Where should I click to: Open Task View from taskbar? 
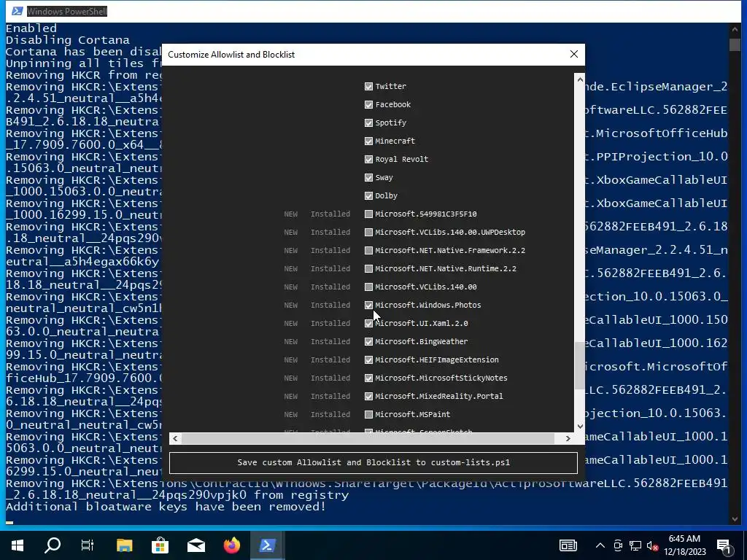click(x=88, y=545)
